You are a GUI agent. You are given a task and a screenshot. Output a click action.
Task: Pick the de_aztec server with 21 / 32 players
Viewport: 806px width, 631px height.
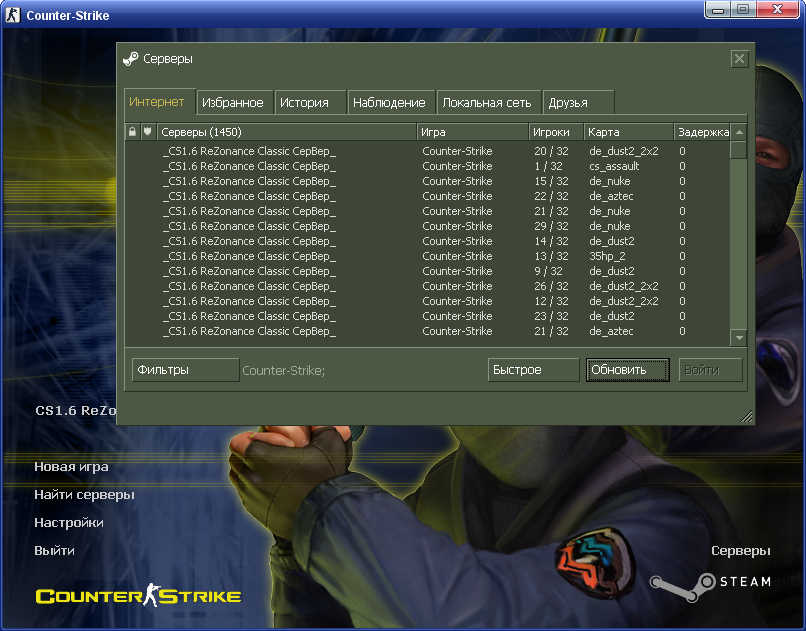click(427, 331)
